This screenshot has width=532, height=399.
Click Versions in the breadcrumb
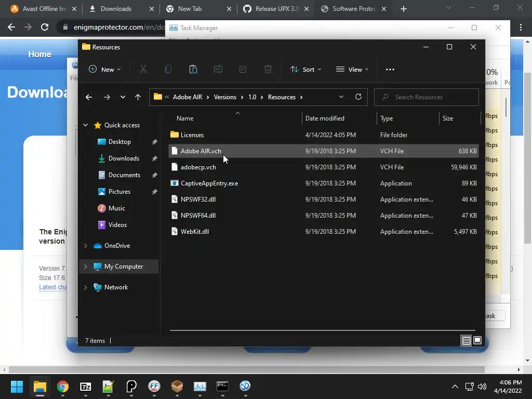tap(225, 97)
